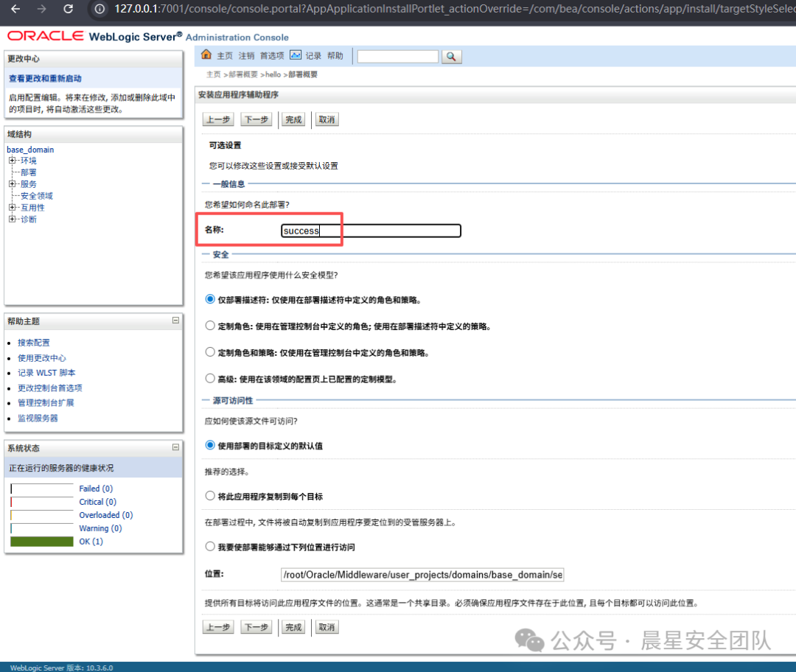Image resolution: width=796 pixels, height=672 pixels.
Task: Open 记录 WLST 脚本 help link
Action: coord(46,373)
